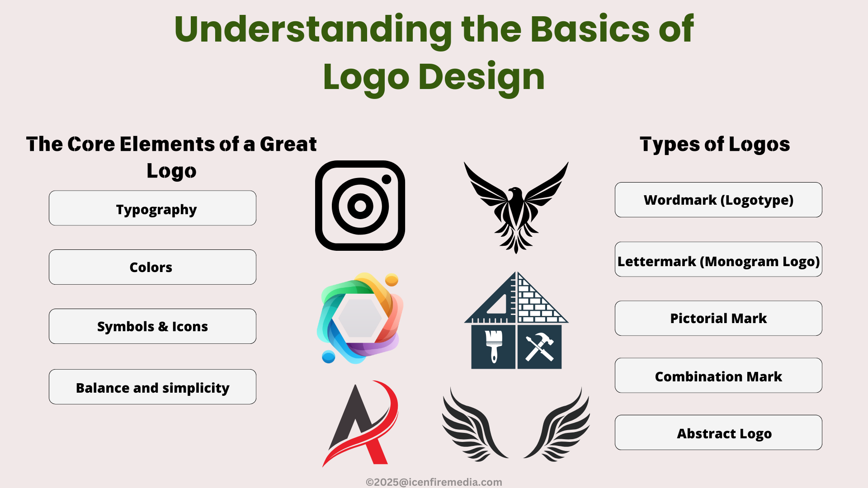Viewport: 868px width, 488px height.
Task: Click the Pictorial Mark box
Action: [718, 318]
